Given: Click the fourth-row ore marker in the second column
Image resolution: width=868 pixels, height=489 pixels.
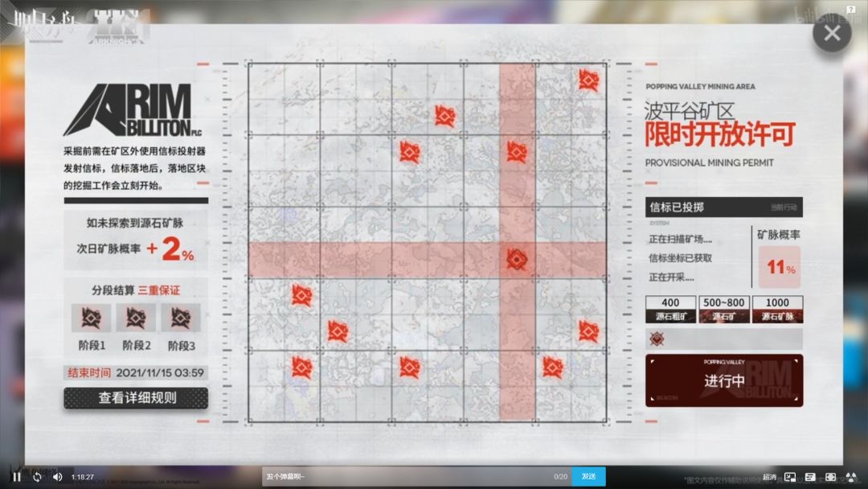Looking at the screenshot, I should click(338, 331).
